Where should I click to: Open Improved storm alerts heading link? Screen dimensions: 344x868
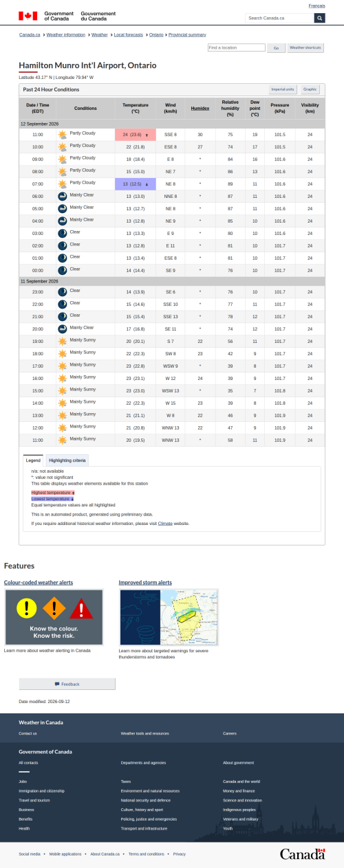click(145, 582)
